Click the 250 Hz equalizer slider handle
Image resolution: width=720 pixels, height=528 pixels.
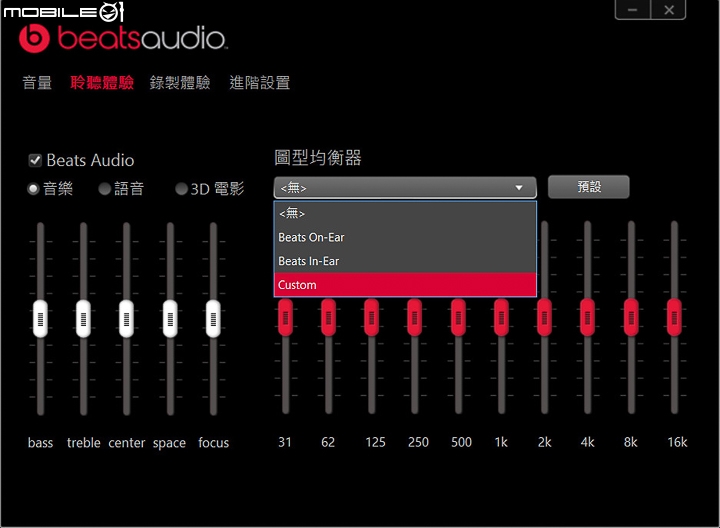[x=415, y=317]
